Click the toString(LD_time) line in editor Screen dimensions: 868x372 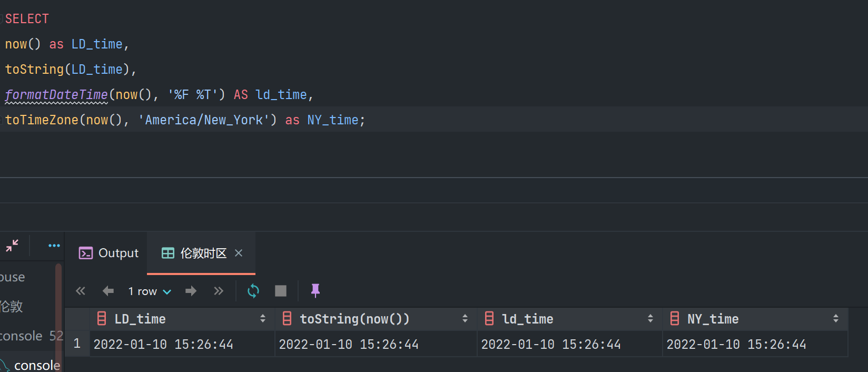[71, 70]
